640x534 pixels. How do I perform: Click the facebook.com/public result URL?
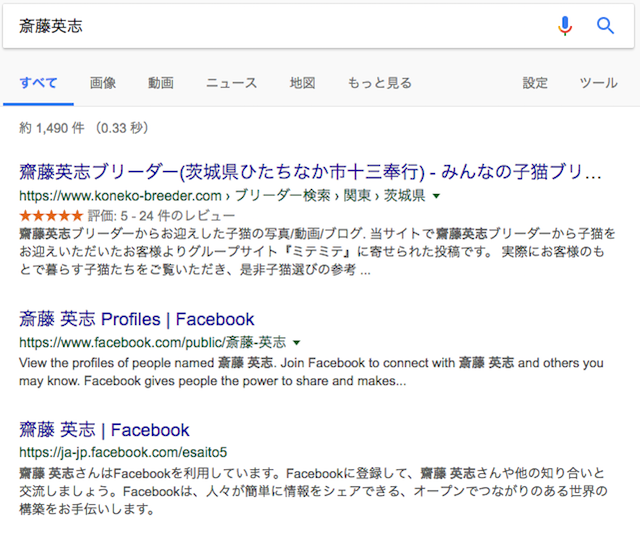(153, 342)
